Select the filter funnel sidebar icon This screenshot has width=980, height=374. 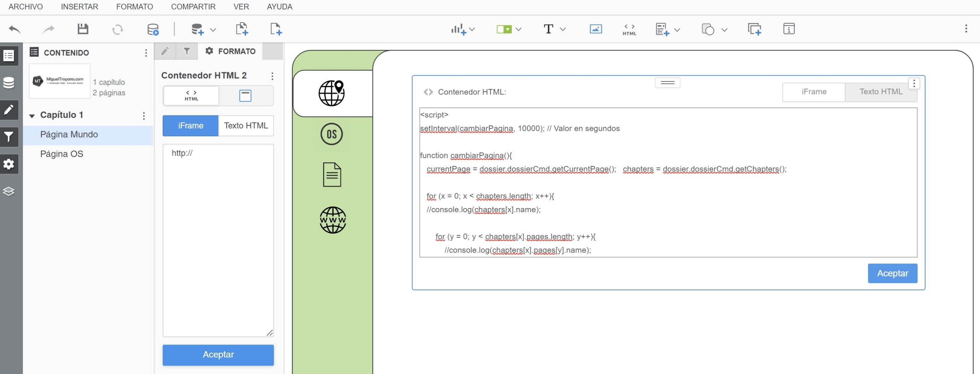9,137
